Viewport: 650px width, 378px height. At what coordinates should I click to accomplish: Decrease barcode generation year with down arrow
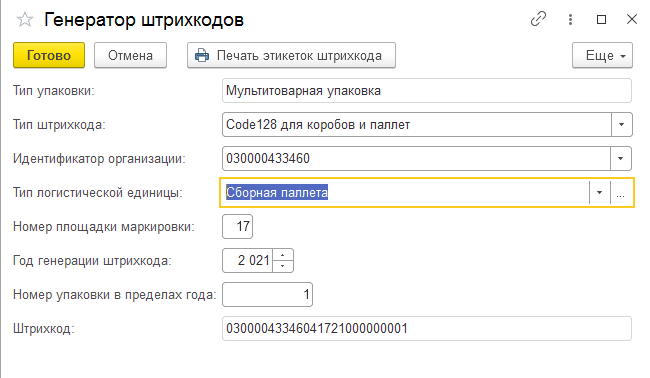(x=283, y=266)
